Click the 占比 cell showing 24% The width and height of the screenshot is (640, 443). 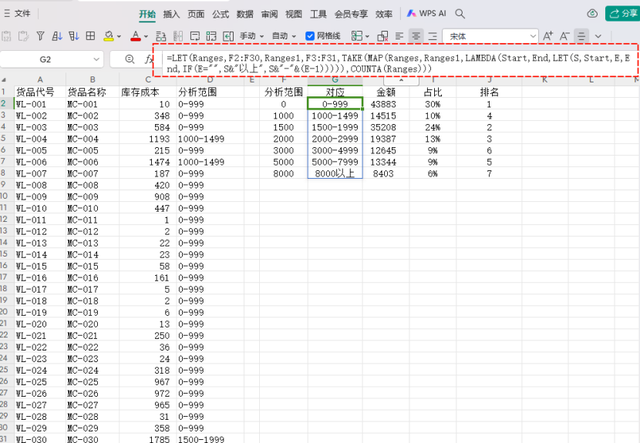tap(433, 127)
